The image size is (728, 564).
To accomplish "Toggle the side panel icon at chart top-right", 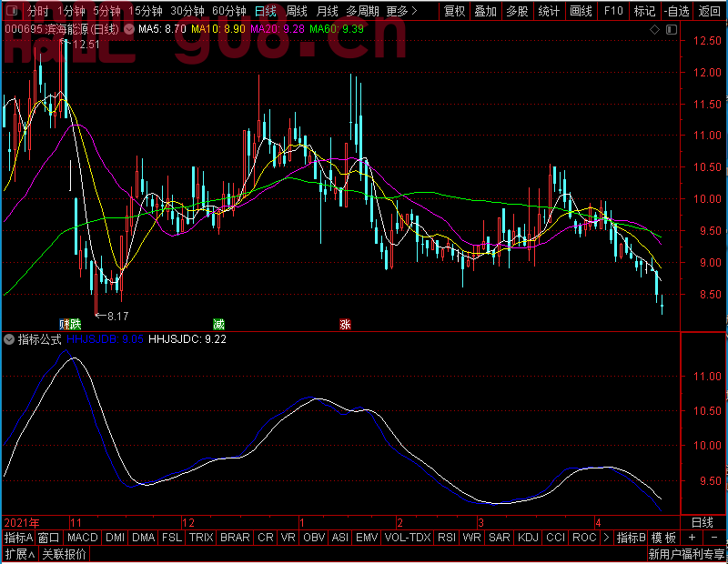I will click(x=672, y=30).
